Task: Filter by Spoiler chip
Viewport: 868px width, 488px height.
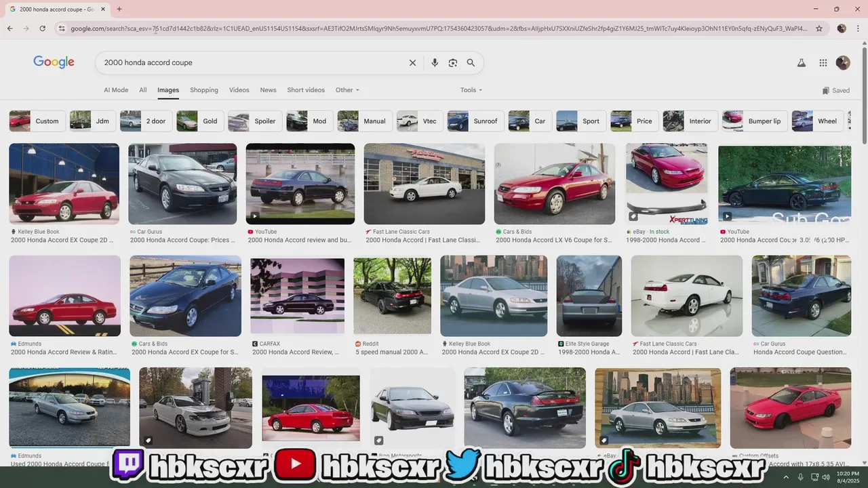Action: (255, 121)
